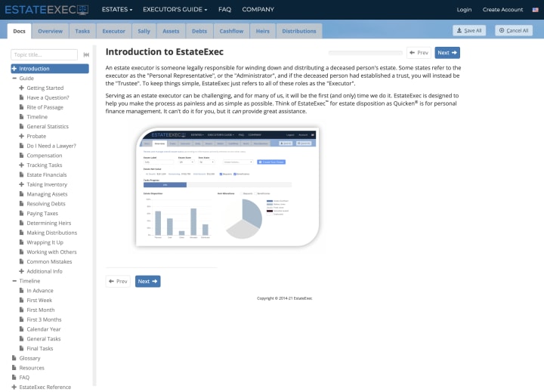Click the document icon beside Final Tasks
Screen dimensions: 544x392
point(21,348)
